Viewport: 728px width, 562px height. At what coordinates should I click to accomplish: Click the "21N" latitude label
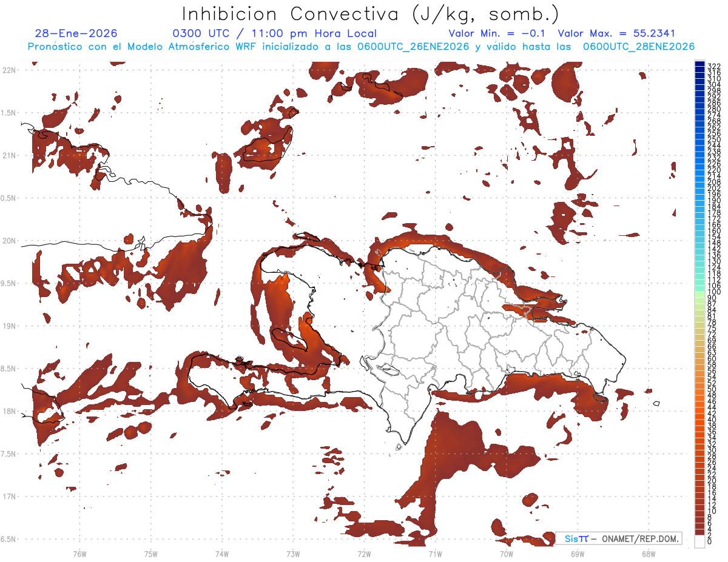point(9,155)
